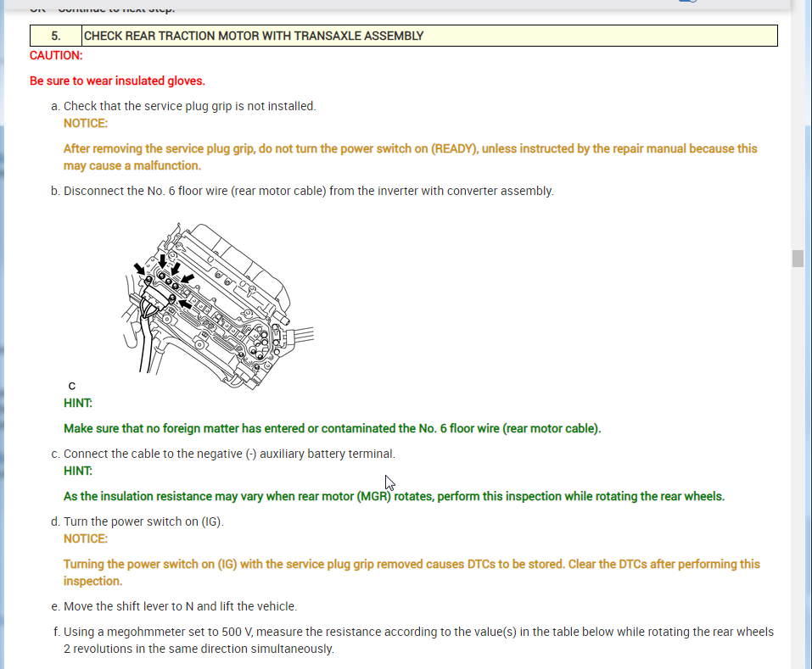Click step a 'Check that the service plug grip' line
Viewport: 812px width, 669px height.
click(x=189, y=106)
